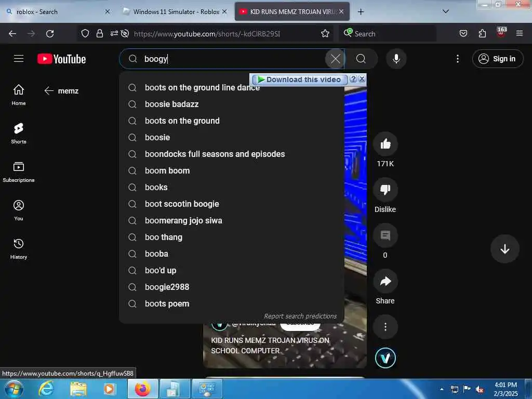
Task: Reload the current page
Action: coord(50,34)
